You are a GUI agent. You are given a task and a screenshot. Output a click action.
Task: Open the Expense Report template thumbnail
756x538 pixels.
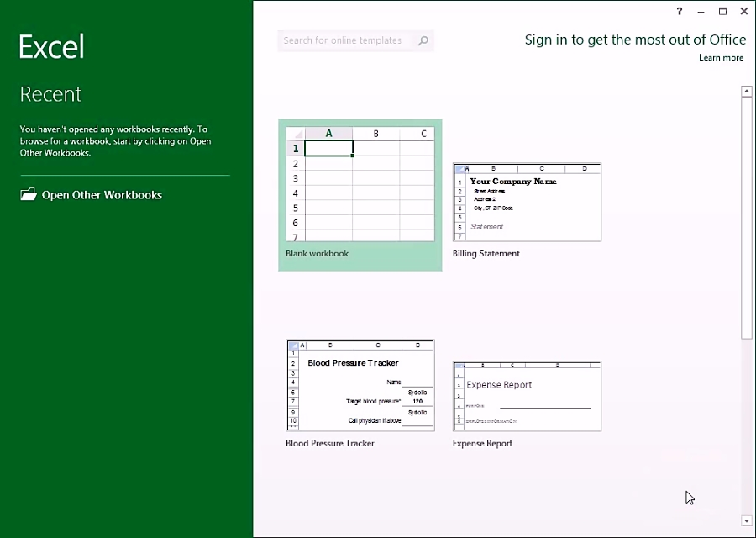point(527,396)
